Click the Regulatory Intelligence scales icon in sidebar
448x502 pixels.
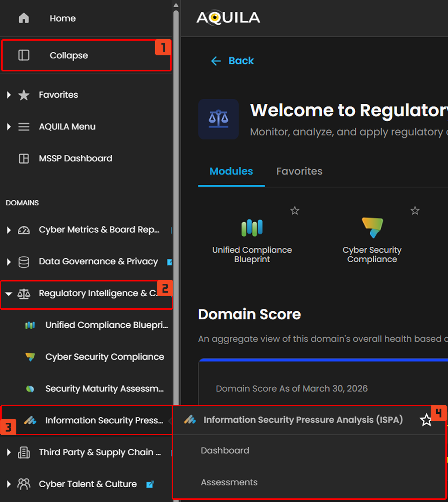coord(24,294)
